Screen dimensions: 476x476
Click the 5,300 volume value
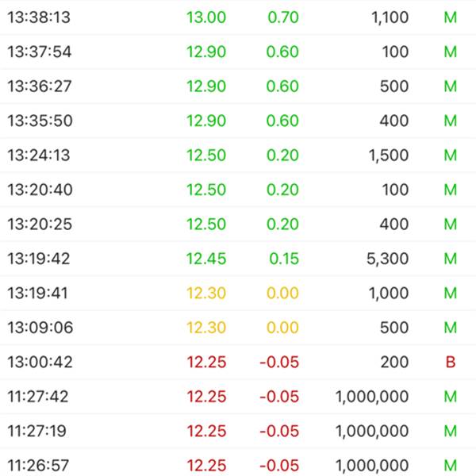pyautogui.click(x=389, y=259)
